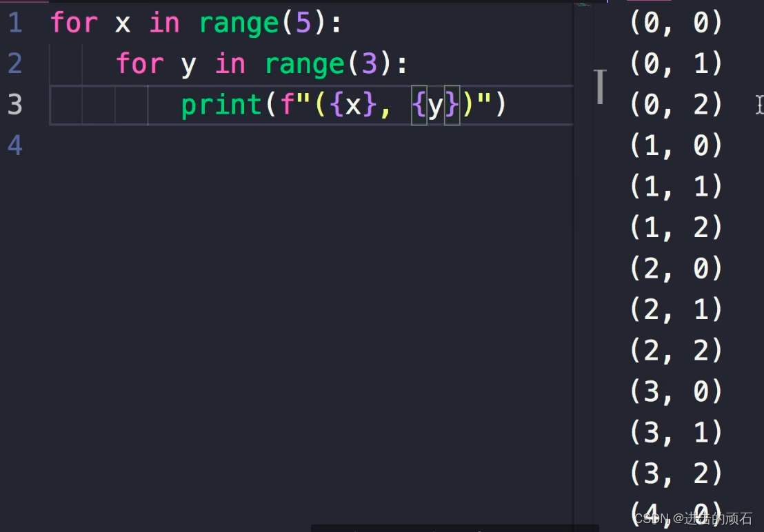The height and width of the screenshot is (532, 764).
Task: Click line number 2 in the gutter
Action: point(15,63)
